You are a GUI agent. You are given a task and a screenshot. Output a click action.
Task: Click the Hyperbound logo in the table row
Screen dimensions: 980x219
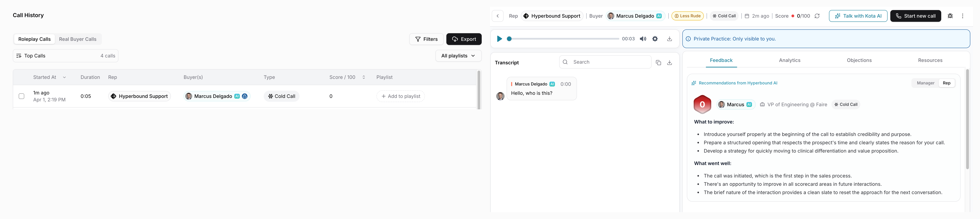click(113, 96)
